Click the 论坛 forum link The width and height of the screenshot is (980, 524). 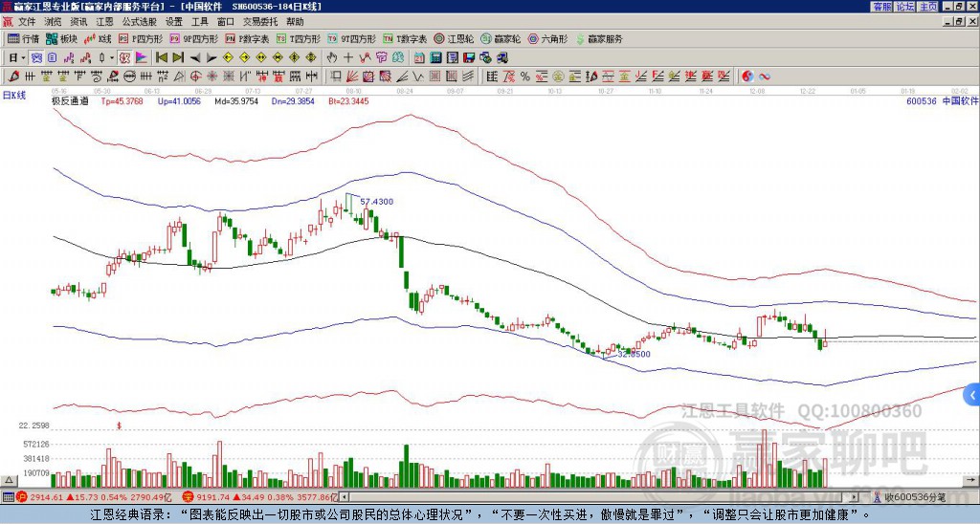[x=905, y=7]
